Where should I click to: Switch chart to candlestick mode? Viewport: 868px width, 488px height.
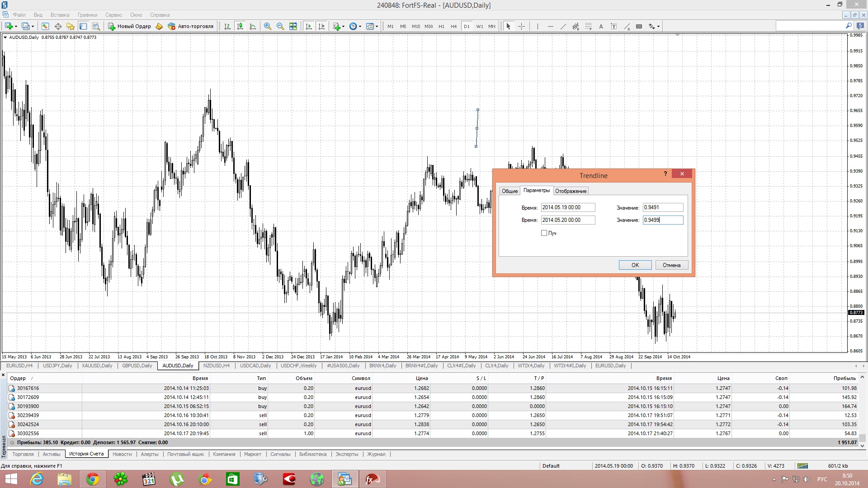click(x=240, y=26)
